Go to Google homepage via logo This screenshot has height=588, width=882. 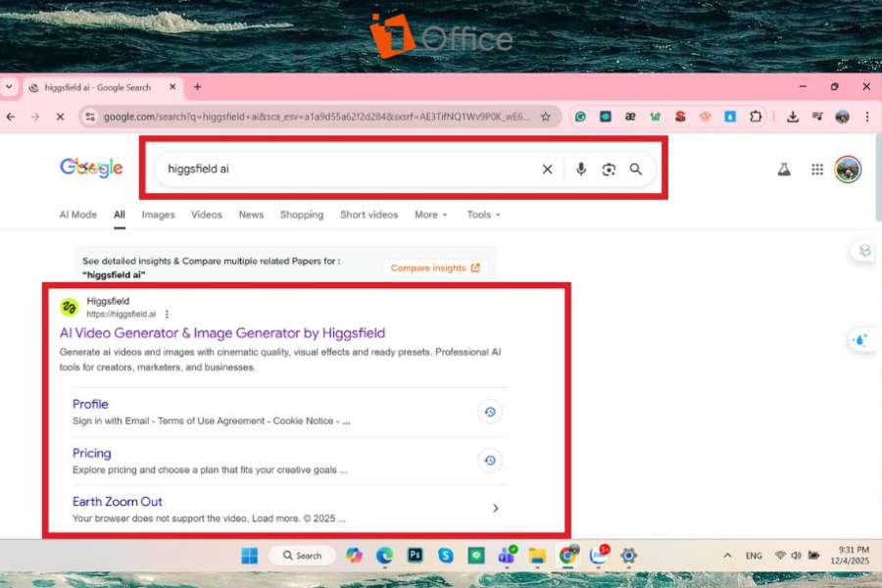click(x=91, y=168)
